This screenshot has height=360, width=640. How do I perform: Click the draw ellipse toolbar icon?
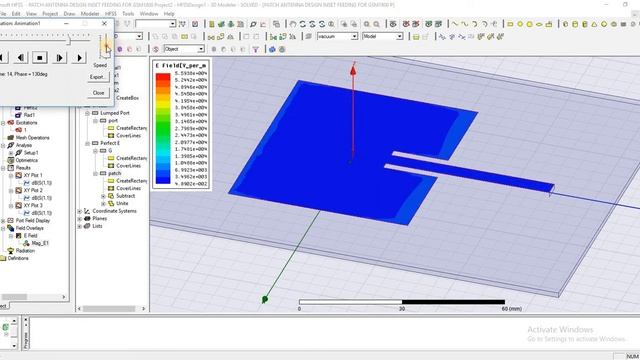pos(539,24)
